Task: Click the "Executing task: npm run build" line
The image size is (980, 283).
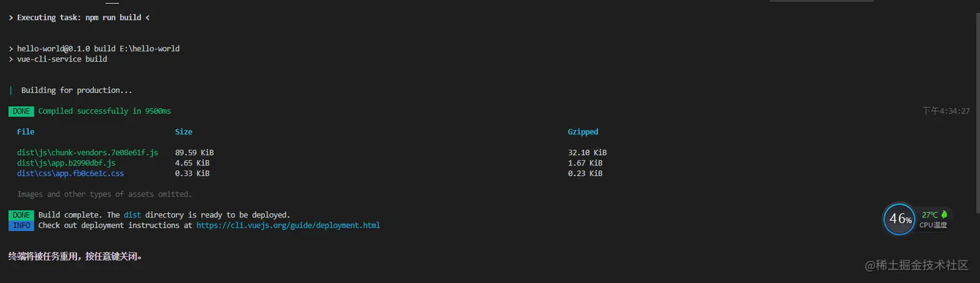Action: pos(79,18)
